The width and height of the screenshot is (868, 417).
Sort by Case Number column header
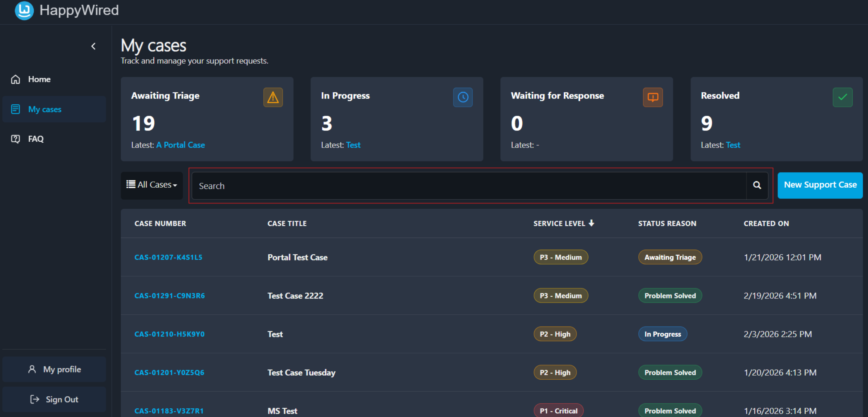pos(160,224)
